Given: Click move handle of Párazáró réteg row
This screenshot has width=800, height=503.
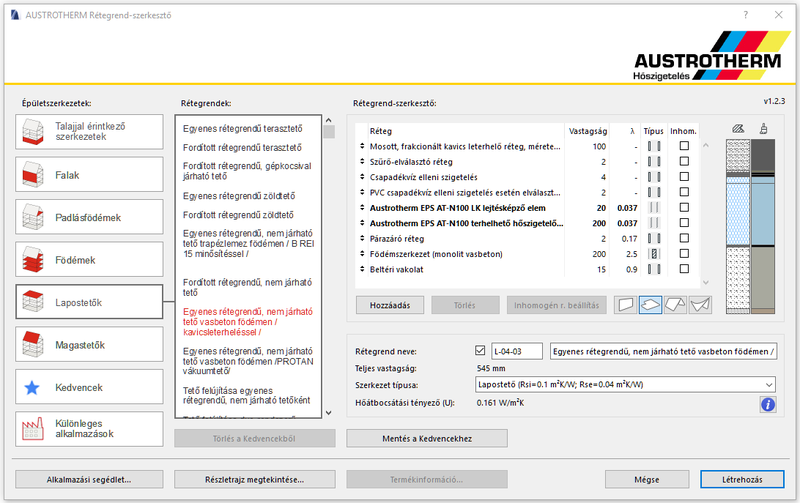Looking at the screenshot, I should (x=362, y=238).
